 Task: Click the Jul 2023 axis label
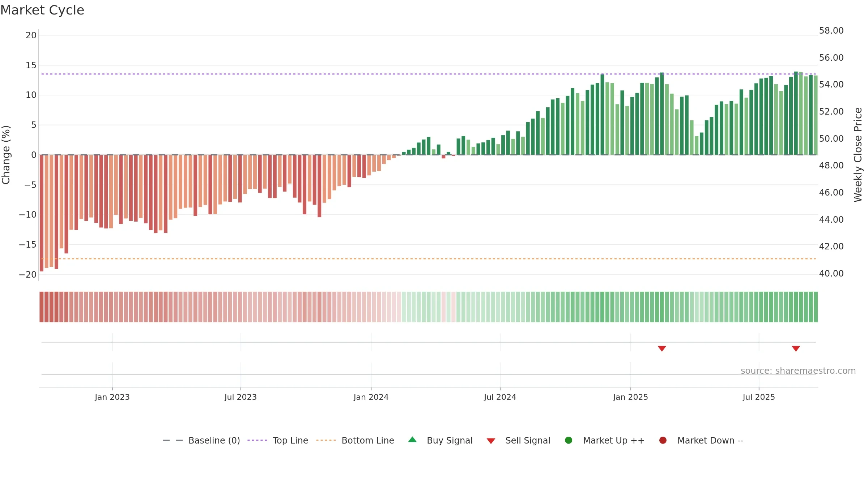241,397
